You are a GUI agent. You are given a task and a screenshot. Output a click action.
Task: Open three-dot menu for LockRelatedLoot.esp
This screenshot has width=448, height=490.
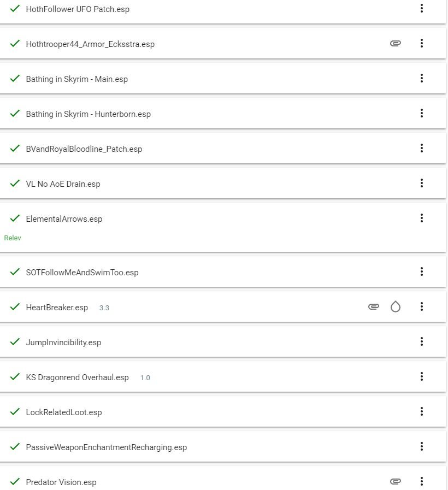click(x=421, y=411)
